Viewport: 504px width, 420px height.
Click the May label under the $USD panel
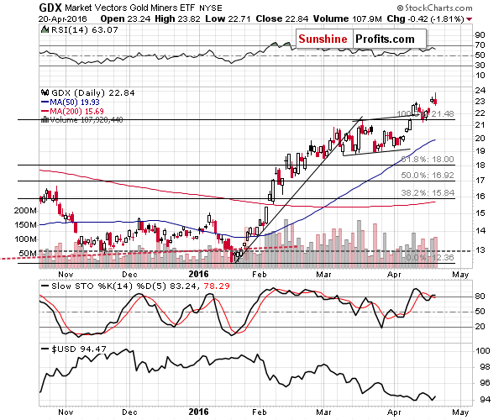pos(460,412)
